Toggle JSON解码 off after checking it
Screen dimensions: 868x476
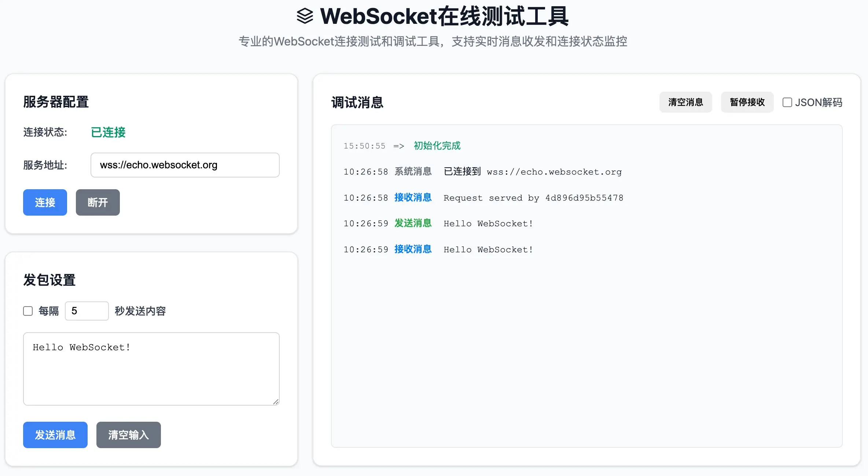click(787, 102)
